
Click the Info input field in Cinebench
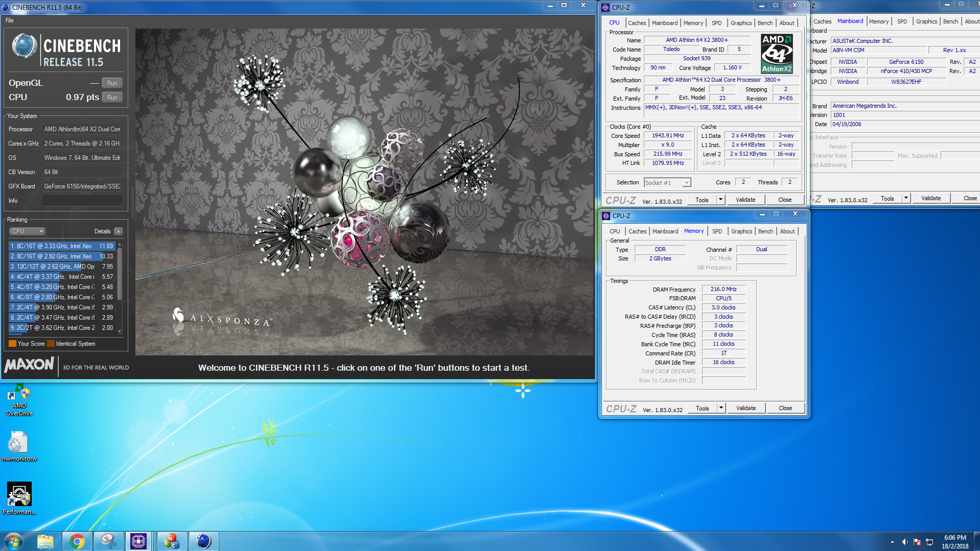point(82,201)
